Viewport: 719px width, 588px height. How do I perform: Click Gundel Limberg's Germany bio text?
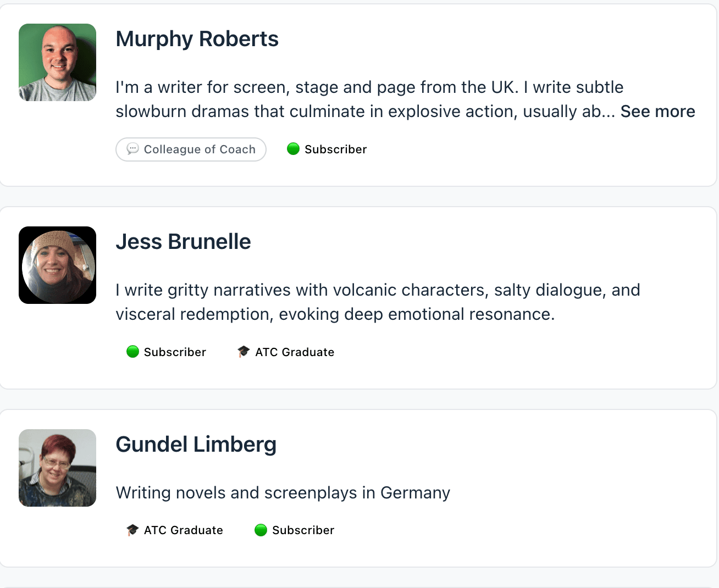(283, 493)
